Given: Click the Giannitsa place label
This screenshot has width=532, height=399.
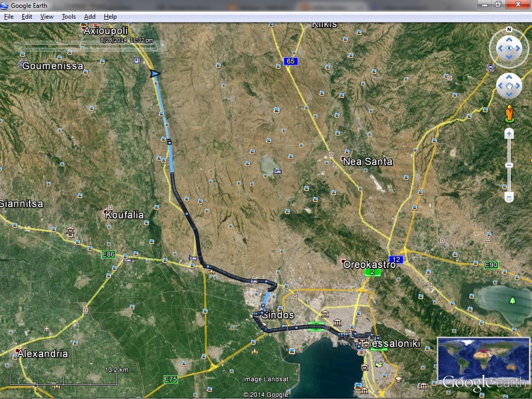Looking at the screenshot, I should click(21, 204).
